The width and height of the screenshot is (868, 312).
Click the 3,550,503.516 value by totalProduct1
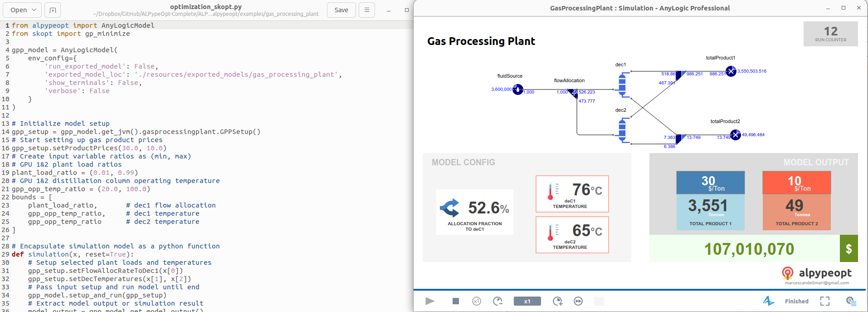752,71
